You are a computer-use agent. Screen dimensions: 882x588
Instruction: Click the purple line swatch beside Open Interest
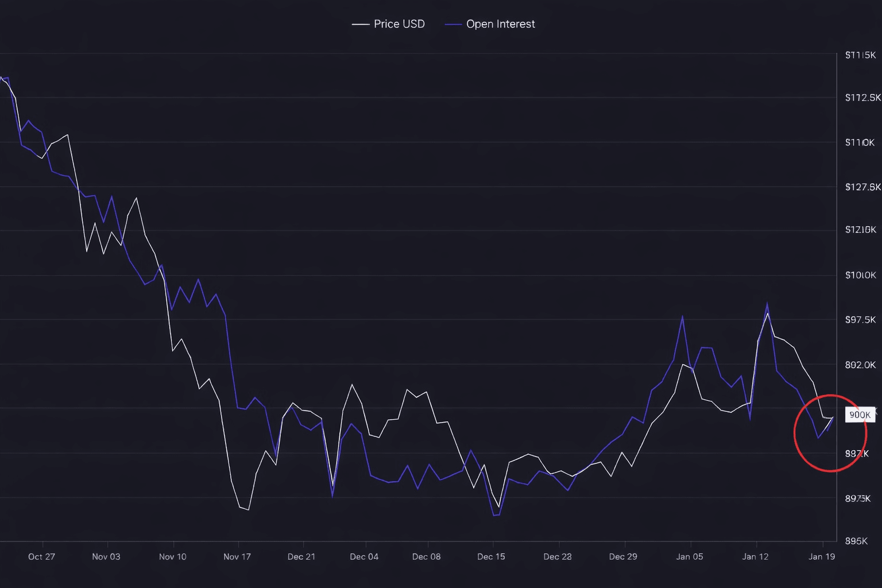point(453,24)
